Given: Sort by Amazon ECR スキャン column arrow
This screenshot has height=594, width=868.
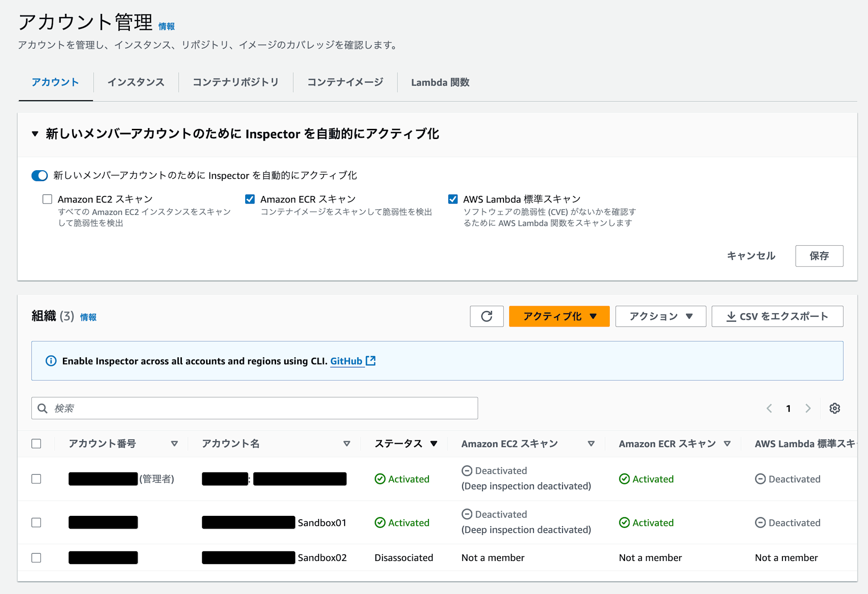Looking at the screenshot, I should tap(727, 443).
